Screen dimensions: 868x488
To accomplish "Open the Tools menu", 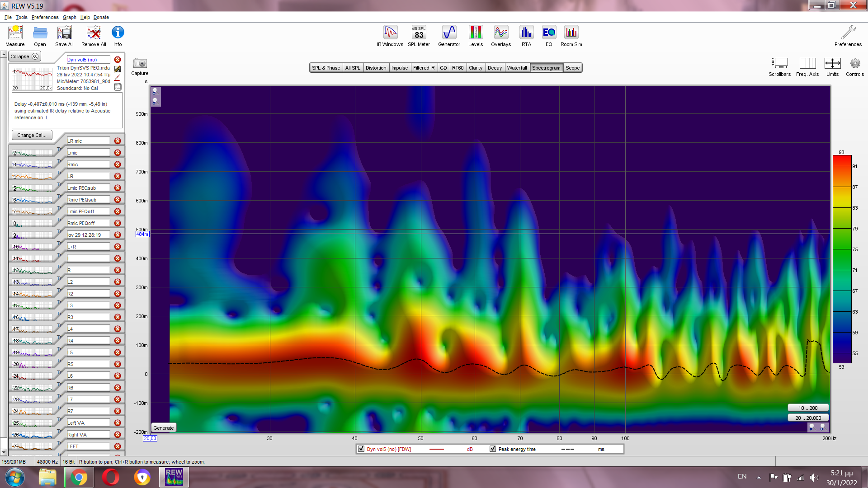I will click(x=21, y=17).
